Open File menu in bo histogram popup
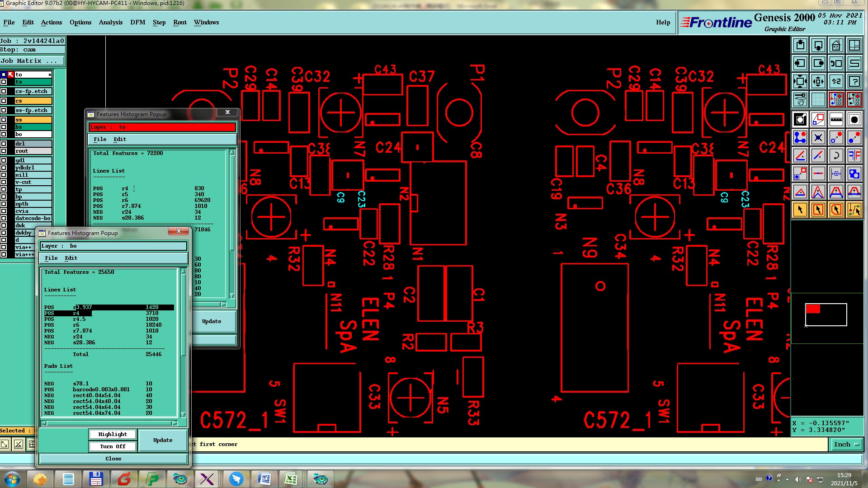Viewport: 868px width, 488px height. [51, 258]
